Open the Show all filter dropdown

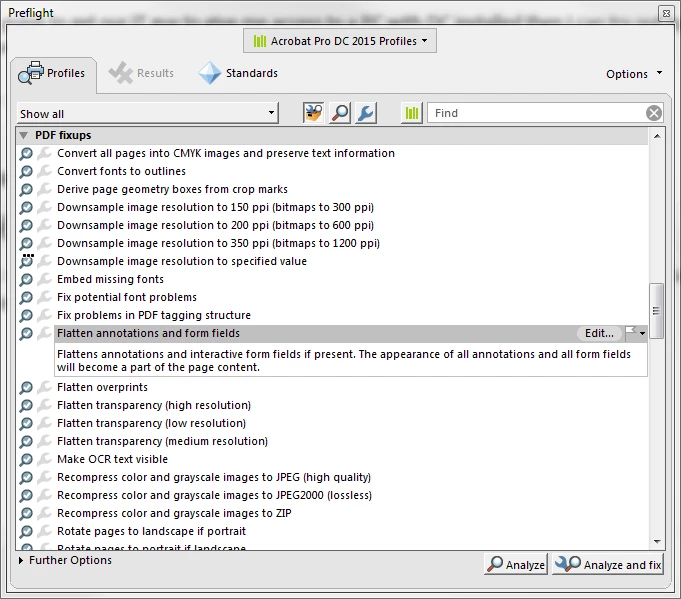148,113
